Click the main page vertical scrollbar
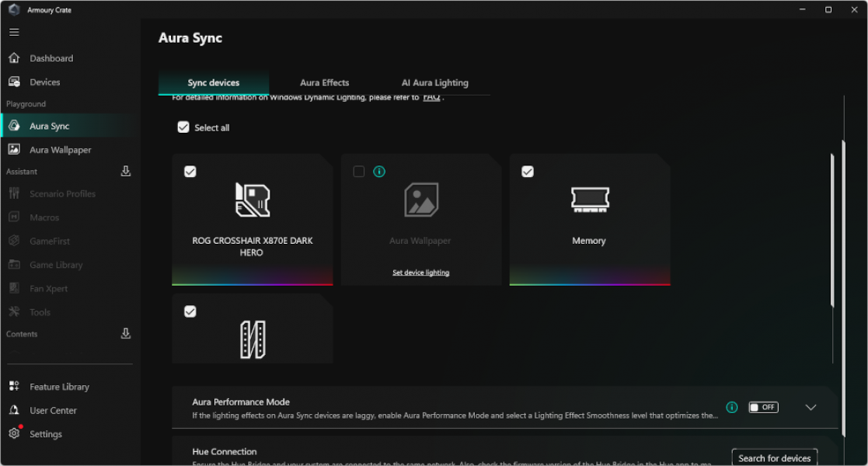 (x=844, y=288)
